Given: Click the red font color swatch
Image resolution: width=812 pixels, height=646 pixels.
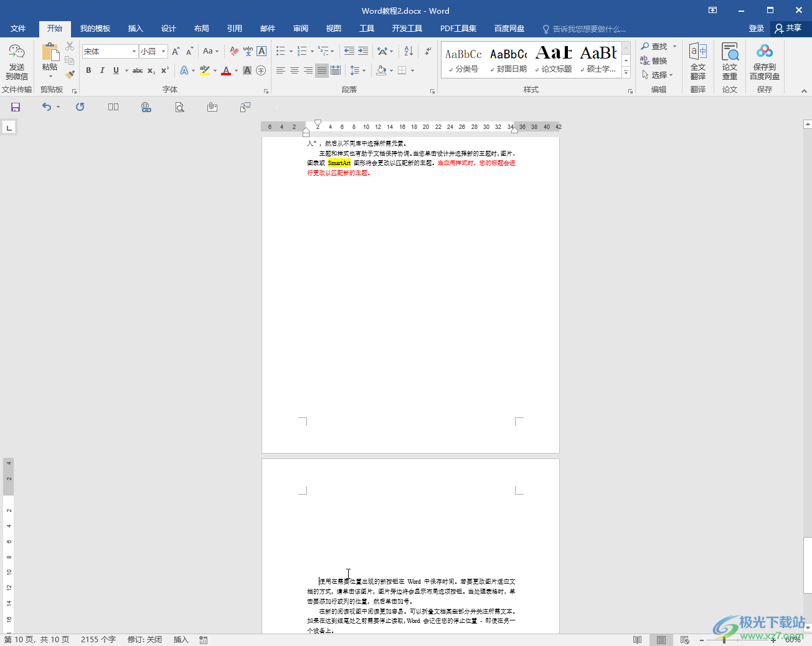Looking at the screenshot, I should click(x=226, y=70).
